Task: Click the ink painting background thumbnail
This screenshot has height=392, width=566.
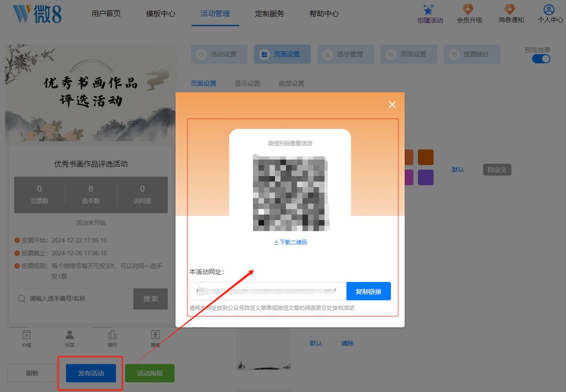Action: point(264,348)
